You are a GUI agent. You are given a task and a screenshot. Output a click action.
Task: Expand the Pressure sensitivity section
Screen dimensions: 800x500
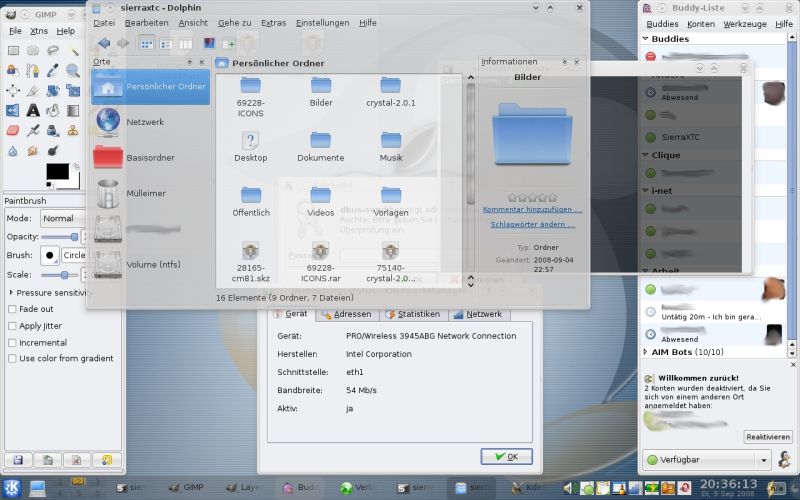tap(9, 292)
